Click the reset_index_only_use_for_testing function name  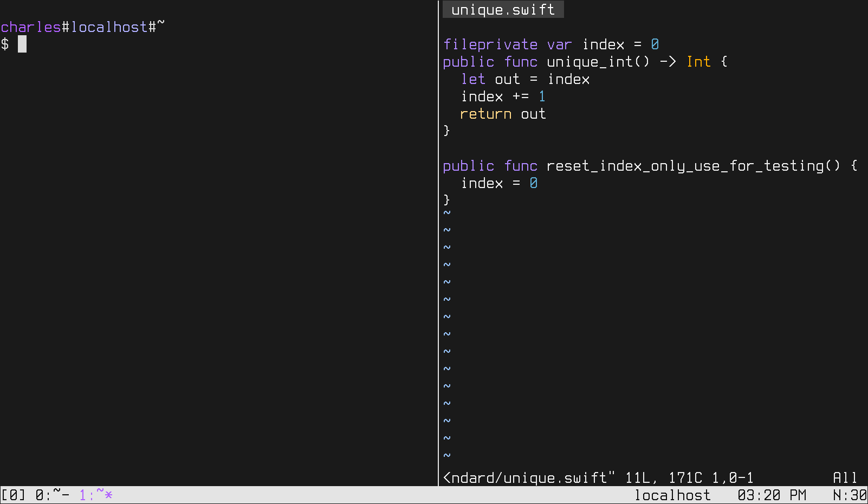pos(685,166)
